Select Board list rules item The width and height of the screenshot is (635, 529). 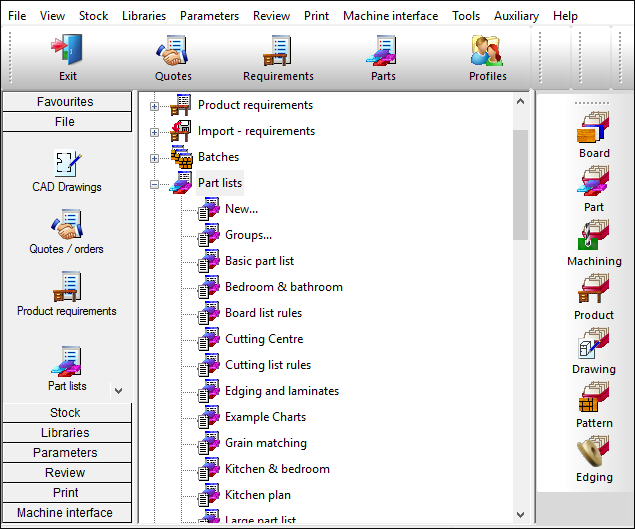pos(264,313)
